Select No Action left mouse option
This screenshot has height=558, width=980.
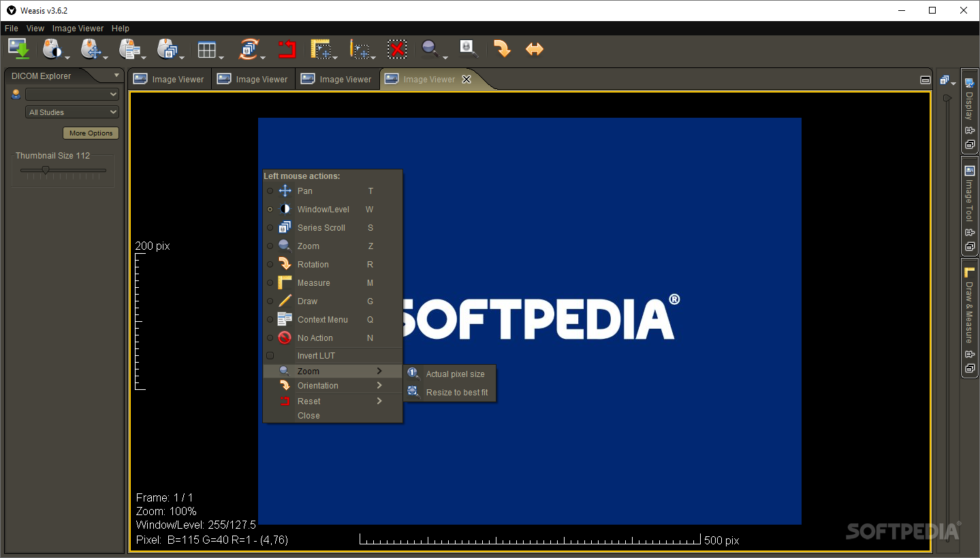point(332,338)
